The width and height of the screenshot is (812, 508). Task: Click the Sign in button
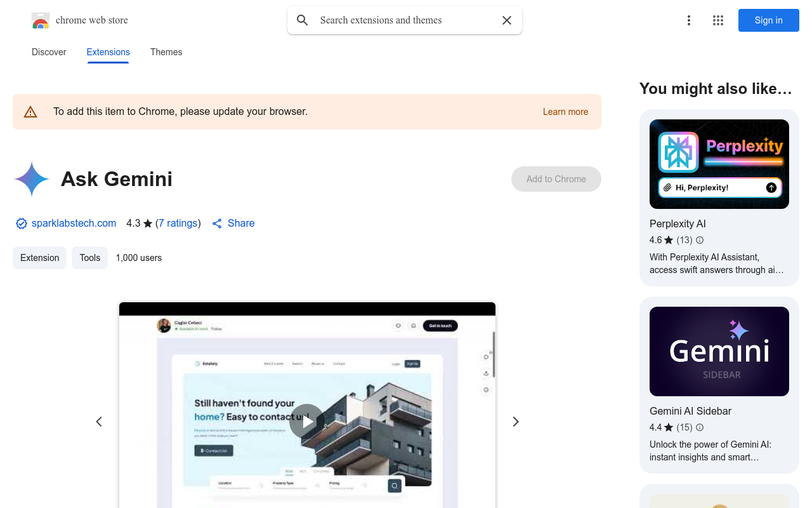pyautogui.click(x=769, y=20)
